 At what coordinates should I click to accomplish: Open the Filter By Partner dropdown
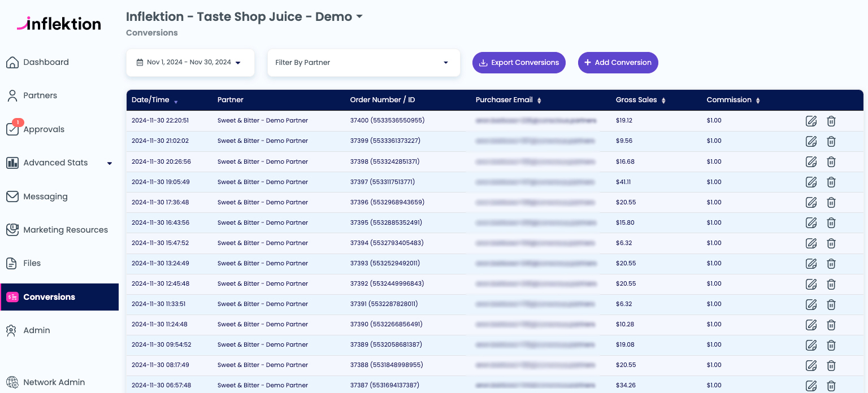pos(363,63)
